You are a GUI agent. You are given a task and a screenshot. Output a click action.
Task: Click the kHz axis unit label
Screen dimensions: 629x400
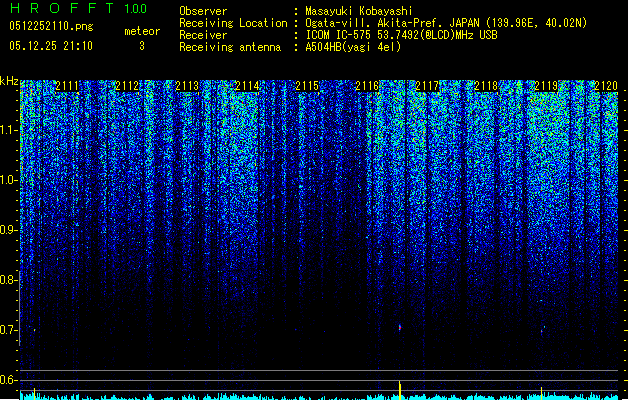[9, 81]
